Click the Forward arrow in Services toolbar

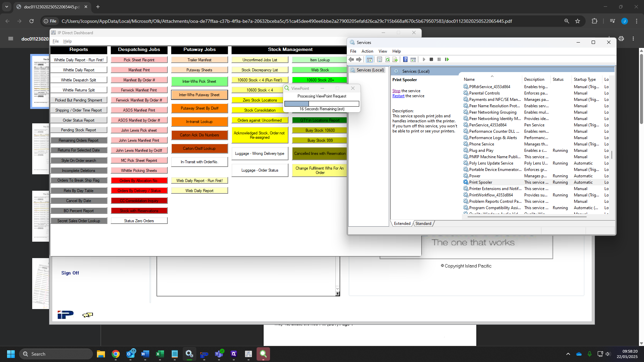pos(359,59)
